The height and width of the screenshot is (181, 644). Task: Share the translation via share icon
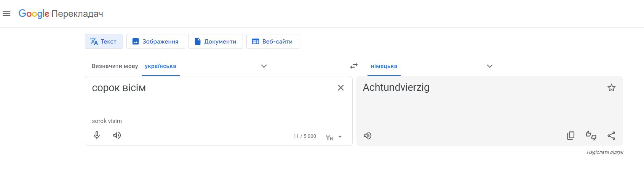[611, 136]
